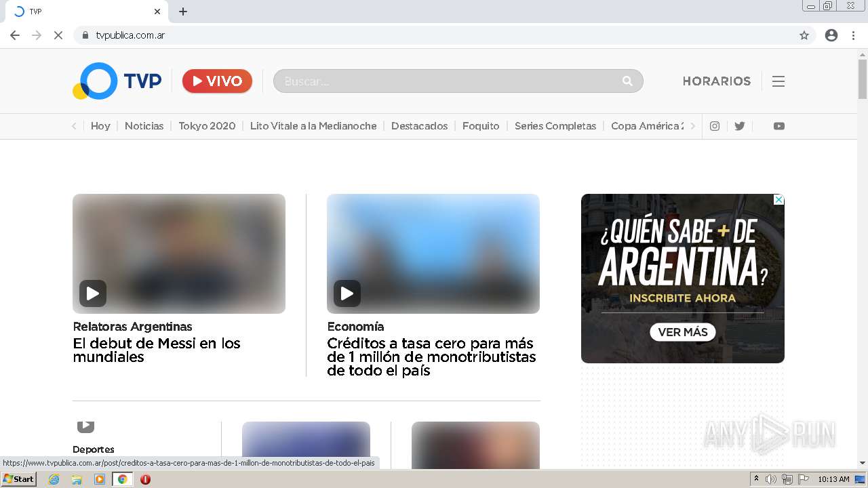Select the TVP tab

tap(87, 12)
